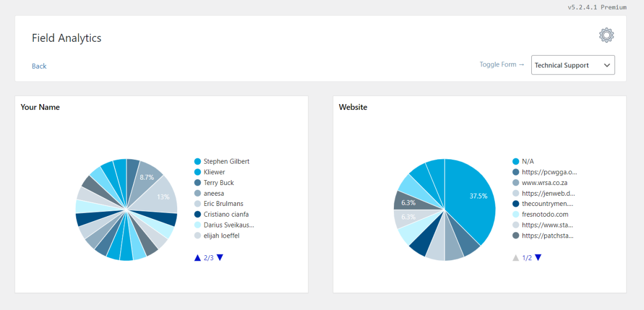Click the Back link

[x=39, y=66]
